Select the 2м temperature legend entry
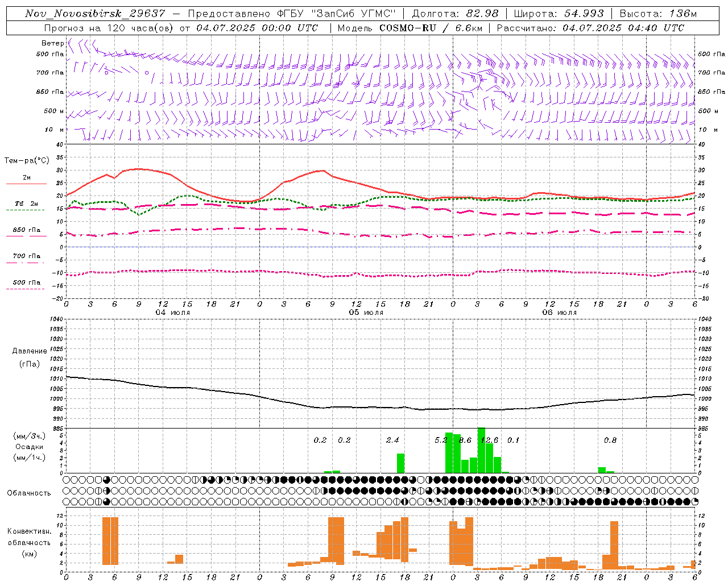 pyautogui.click(x=27, y=177)
